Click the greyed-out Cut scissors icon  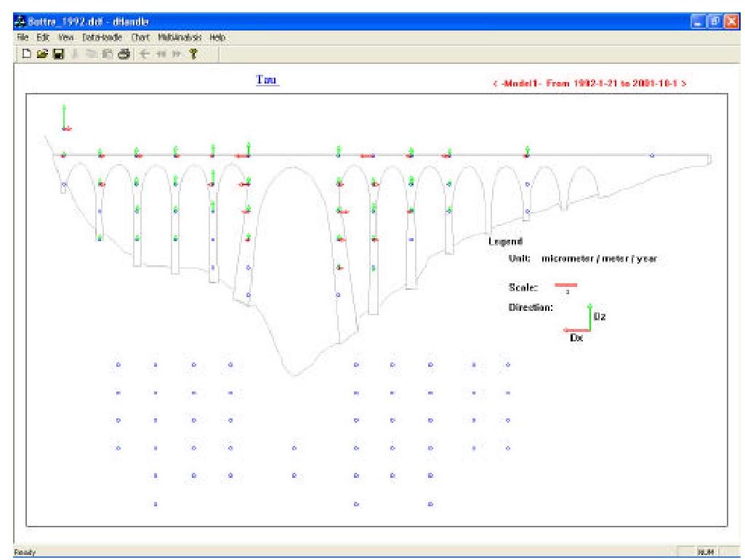tap(75, 54)
